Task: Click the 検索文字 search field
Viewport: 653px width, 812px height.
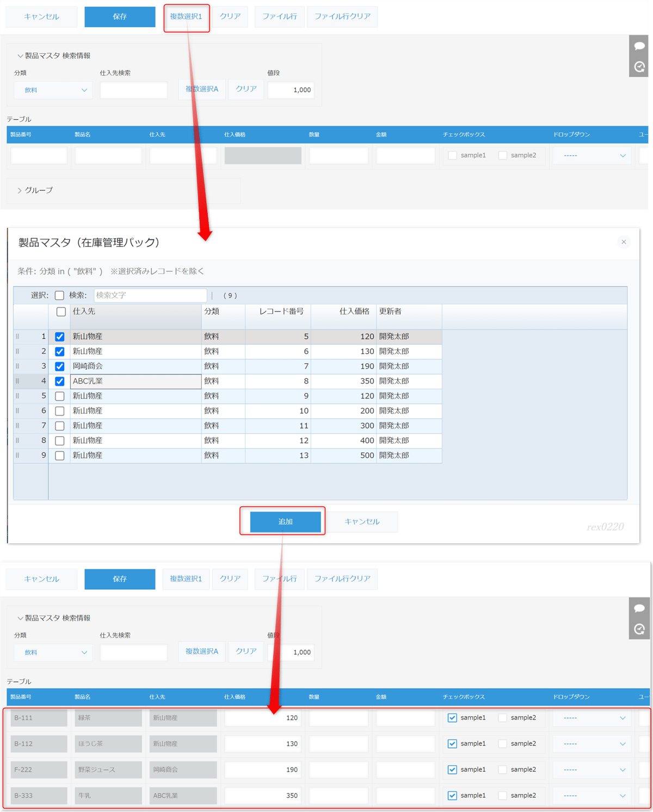Action: point(150,295)
